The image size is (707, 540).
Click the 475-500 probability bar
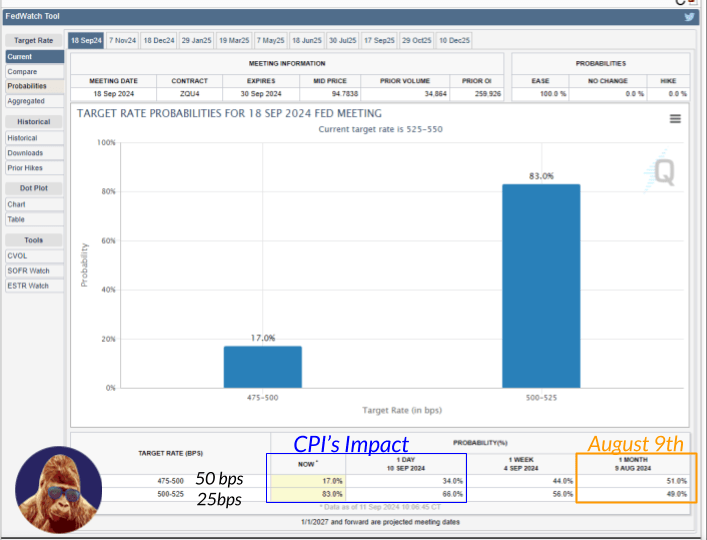click(x=262, y=366)
